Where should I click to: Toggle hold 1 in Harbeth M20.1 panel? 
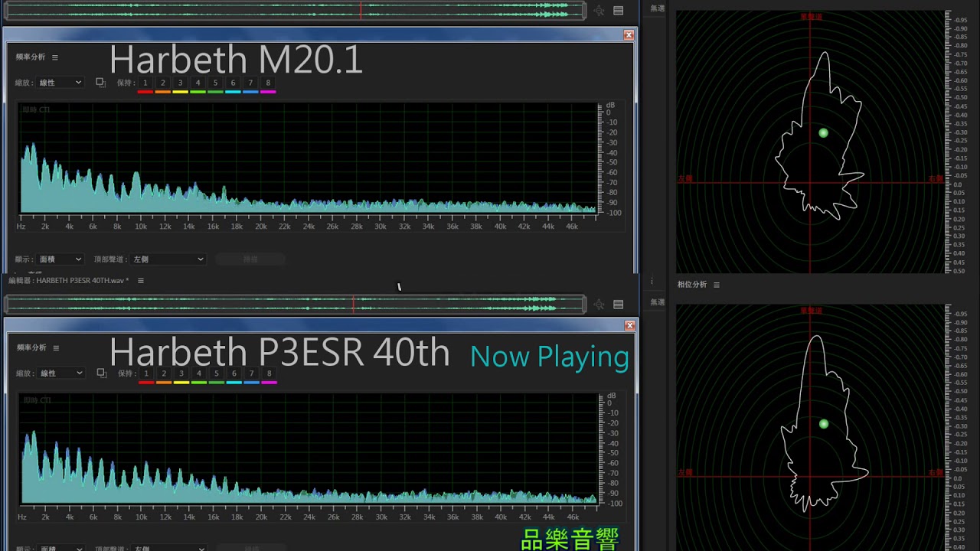point(145,83)
